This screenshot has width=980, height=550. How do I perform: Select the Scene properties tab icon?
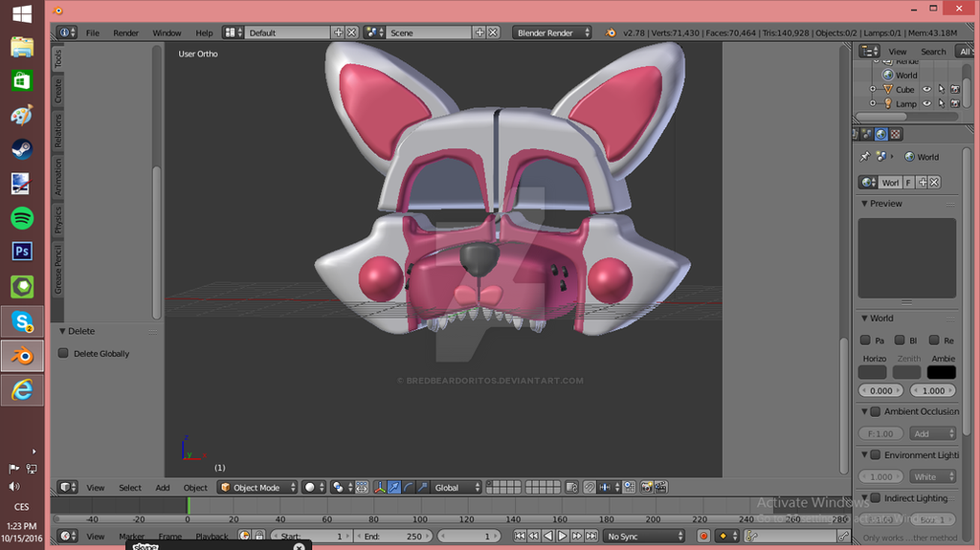tap(867, 134)
